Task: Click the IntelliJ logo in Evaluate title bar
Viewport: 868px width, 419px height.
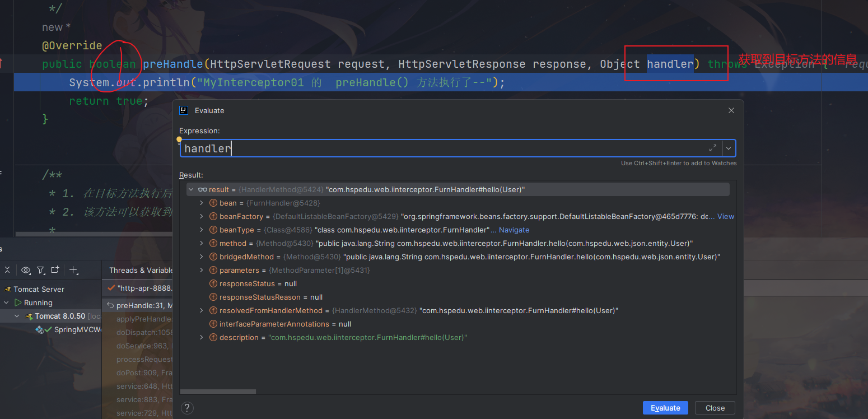Action: [x=183, y=110]
